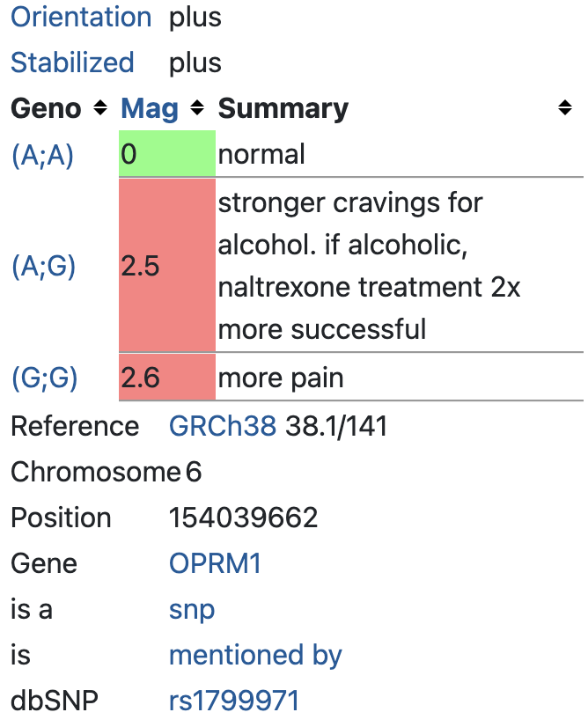Click the red magnitude 2.5 cell
The height and width of the screenshot is (727, 588).
[167, 266]
